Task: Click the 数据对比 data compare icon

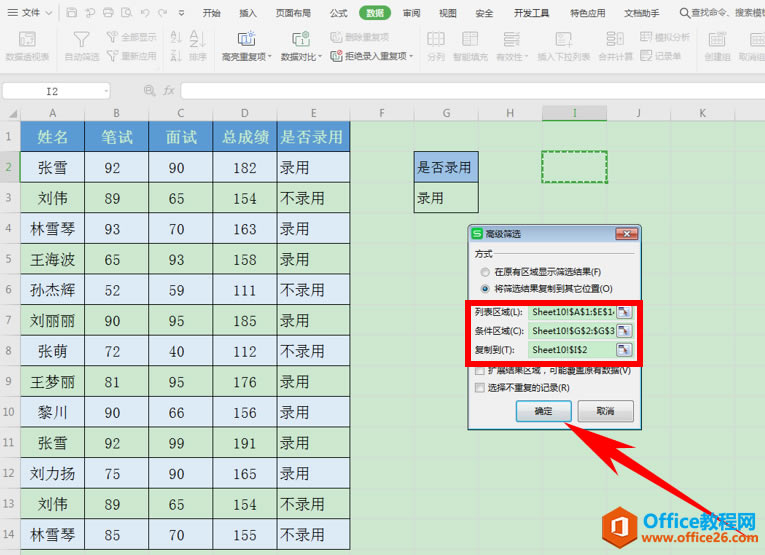Action: (301, 39)
